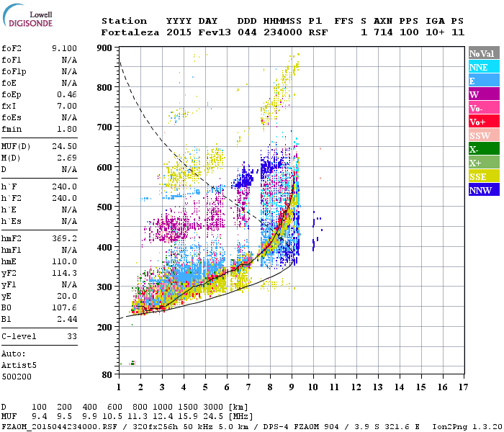The width and height of the screenshot is (504, 432).
Task: Click the 80 km y-axis label
Action: 107,375
